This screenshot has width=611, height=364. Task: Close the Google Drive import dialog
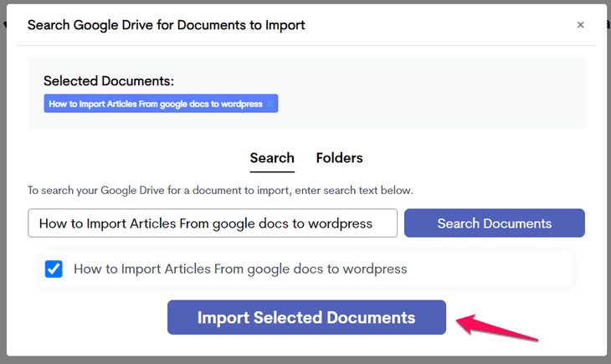click(580, 25)
